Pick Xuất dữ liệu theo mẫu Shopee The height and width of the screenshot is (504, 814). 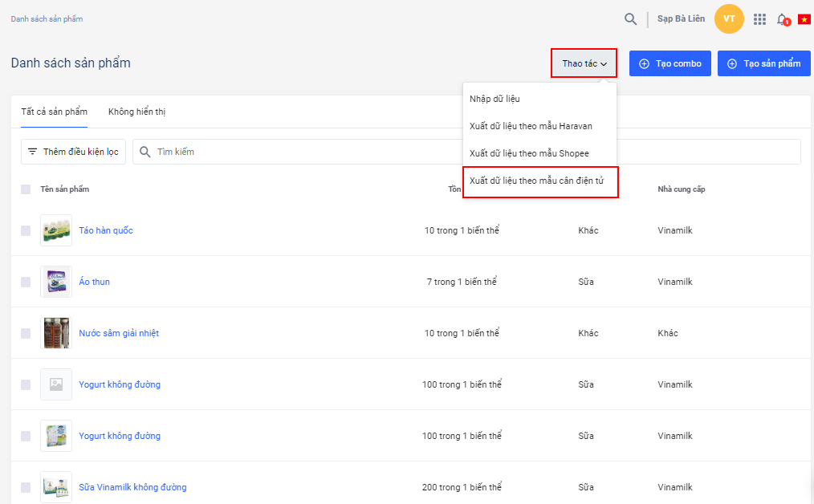click(529, 153)
